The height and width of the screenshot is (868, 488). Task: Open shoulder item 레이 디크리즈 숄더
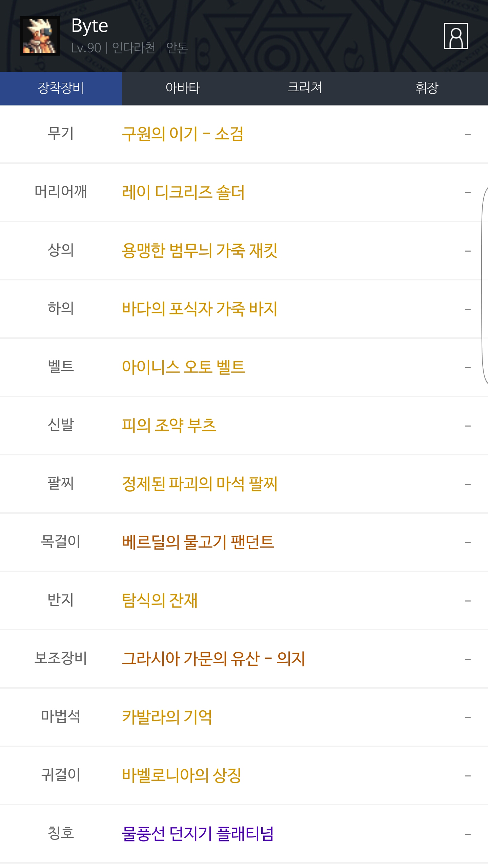[183, 192]
